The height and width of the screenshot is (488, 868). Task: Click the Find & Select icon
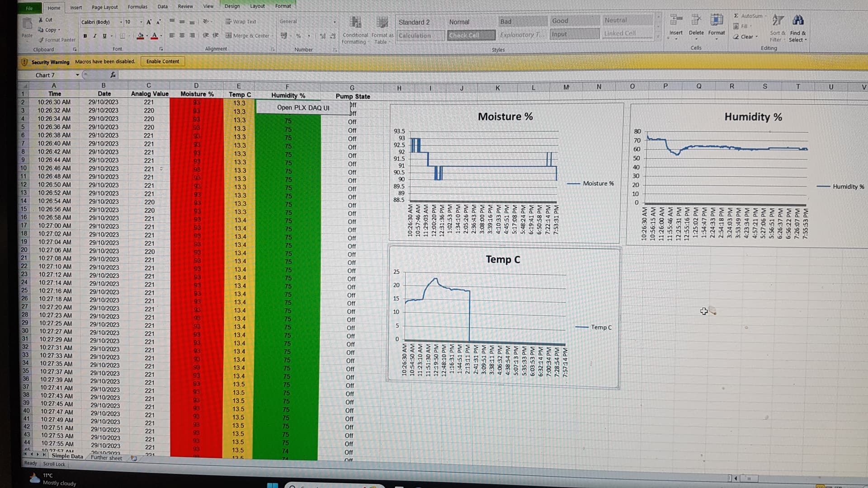[x=798, y=20]
